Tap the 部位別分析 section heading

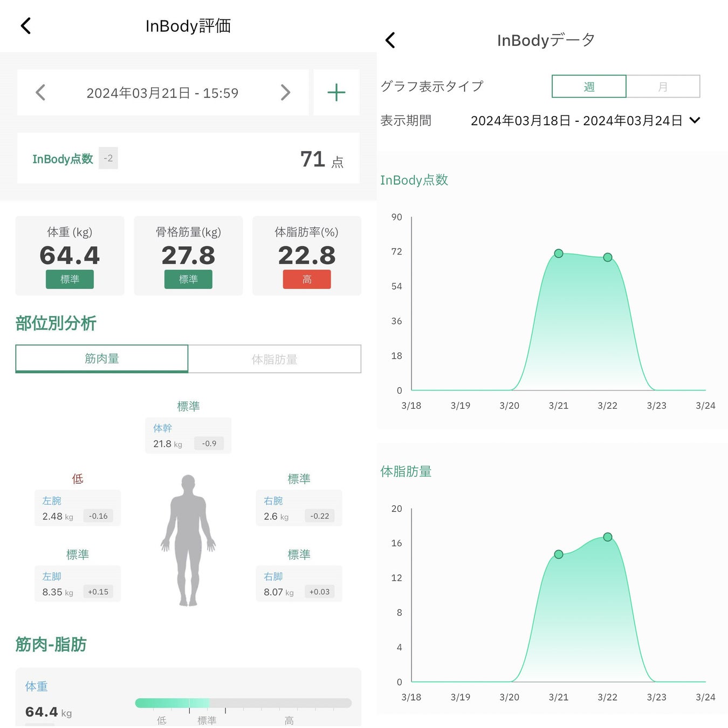point(56,324)
